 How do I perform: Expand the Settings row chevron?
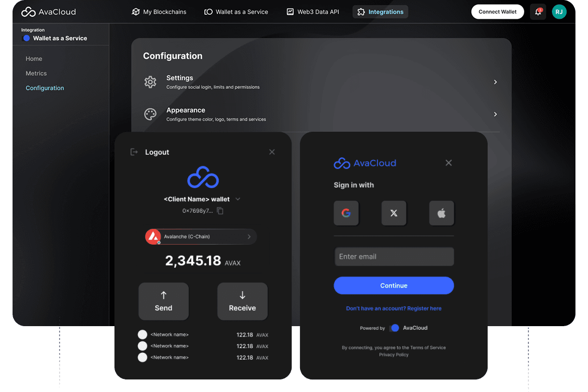point(495,82)
